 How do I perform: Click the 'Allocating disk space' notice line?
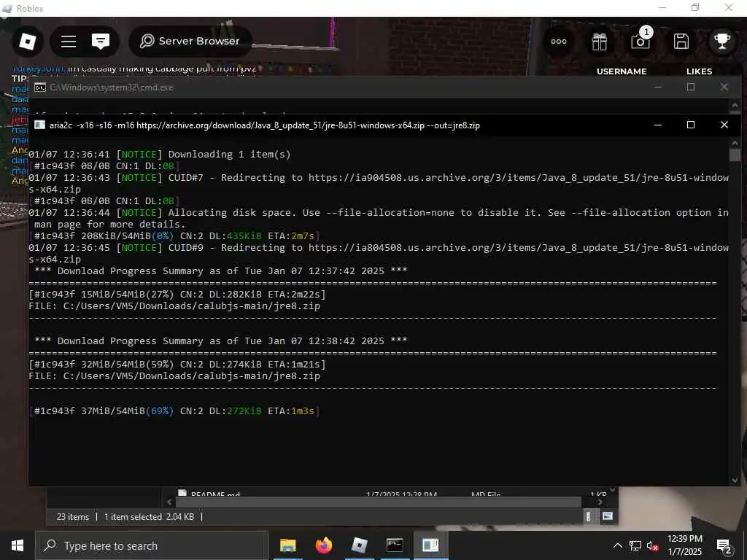(379, 218)
